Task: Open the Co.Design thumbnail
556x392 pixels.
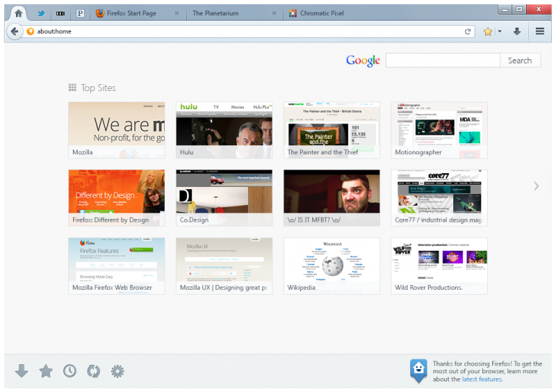Action: point(224,198)
